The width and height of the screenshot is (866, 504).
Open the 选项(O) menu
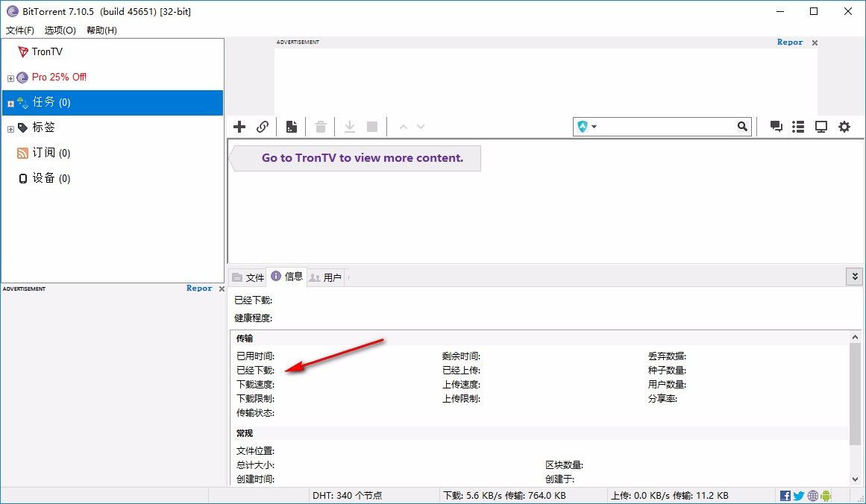pos(60,30)
